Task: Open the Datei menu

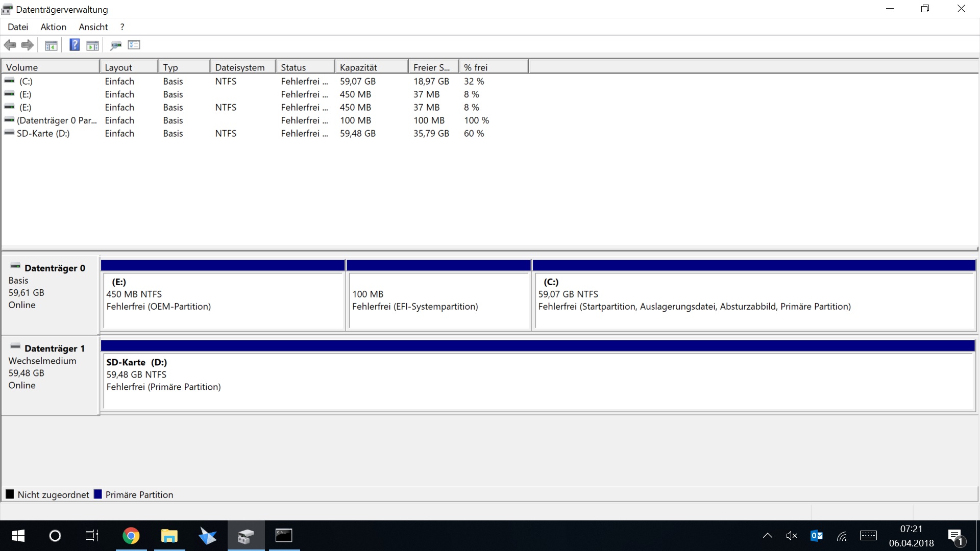Action: click(x=18, y=27)
